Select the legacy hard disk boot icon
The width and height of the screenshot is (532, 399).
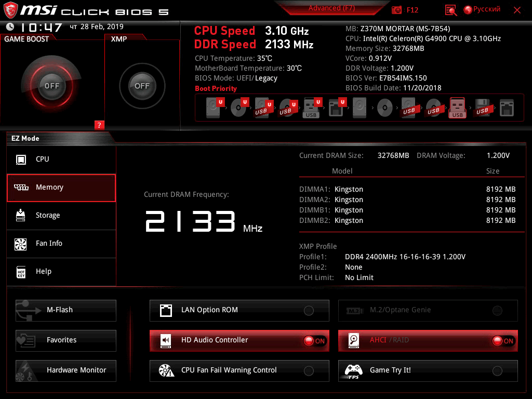tap(360, 108)
